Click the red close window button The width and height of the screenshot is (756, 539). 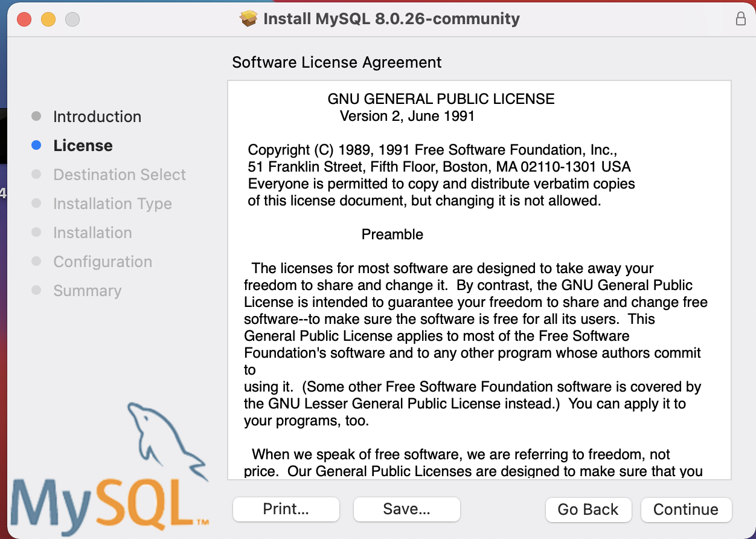click(24, 19)
